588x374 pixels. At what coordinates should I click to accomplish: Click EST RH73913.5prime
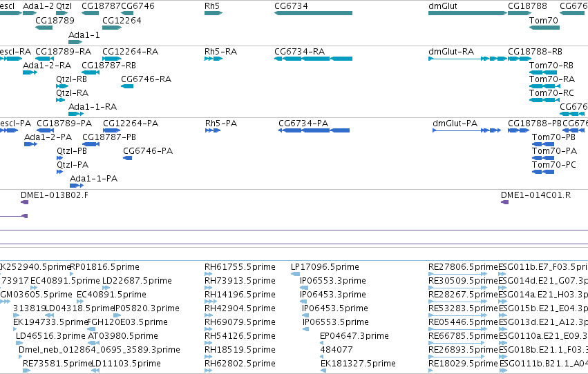coord(208,288)
